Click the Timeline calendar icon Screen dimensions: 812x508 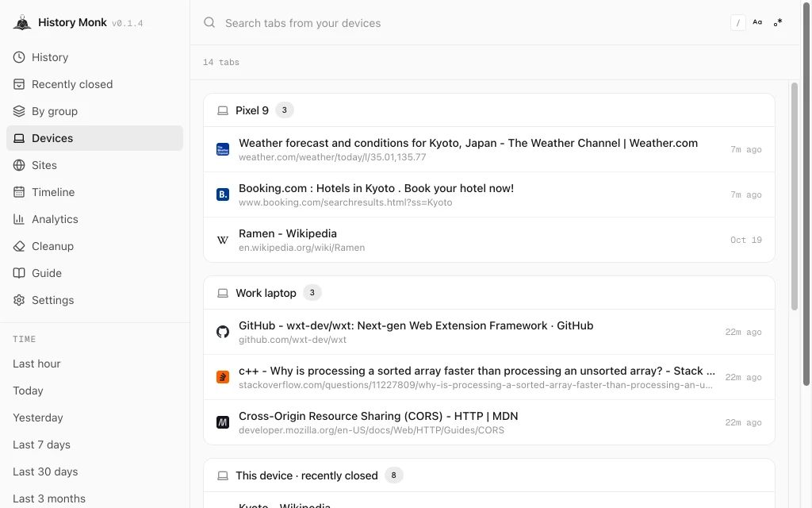click(x=19, y=192)
